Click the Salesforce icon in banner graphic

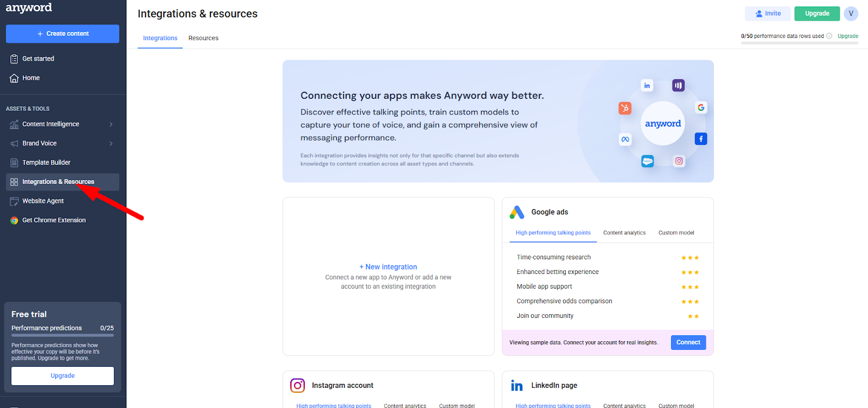point(648,161)
